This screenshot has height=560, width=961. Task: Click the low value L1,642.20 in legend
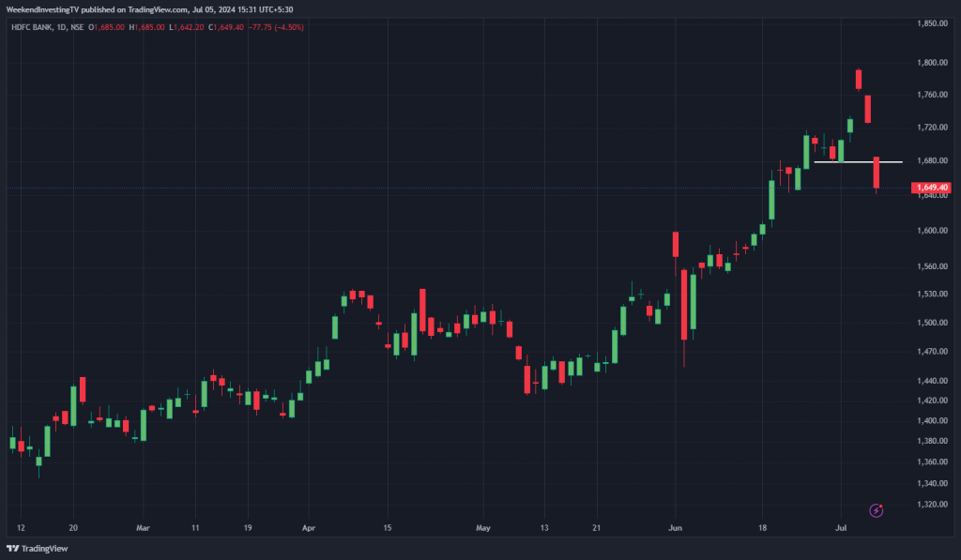(x=187, y=27)
